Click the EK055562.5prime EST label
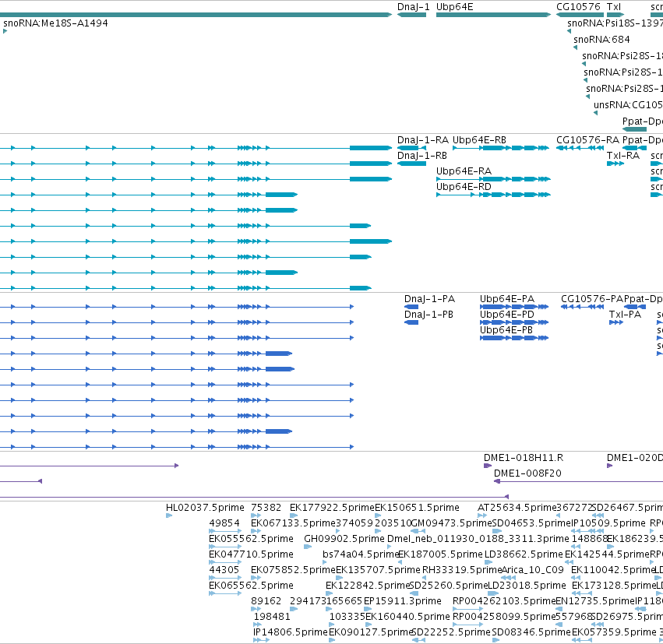The width and height of the screenshot is (663, 644). point(251,539)
